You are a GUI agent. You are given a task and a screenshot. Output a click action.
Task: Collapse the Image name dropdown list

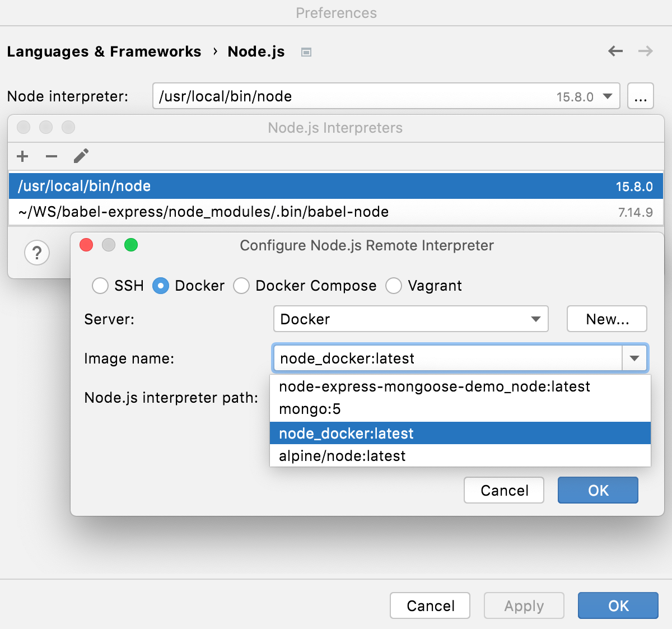point(634,358)
